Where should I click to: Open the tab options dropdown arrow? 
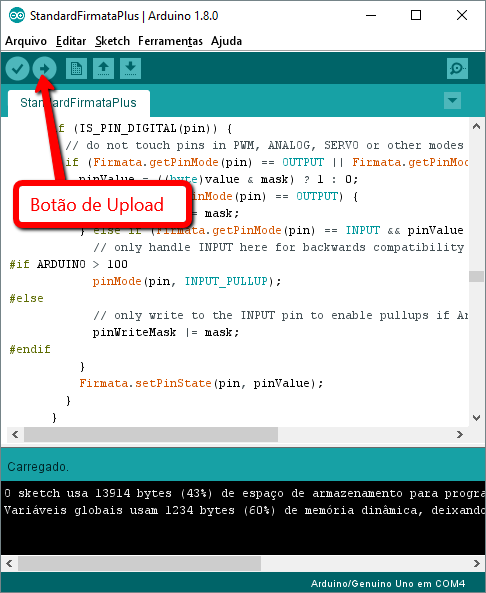452,101
